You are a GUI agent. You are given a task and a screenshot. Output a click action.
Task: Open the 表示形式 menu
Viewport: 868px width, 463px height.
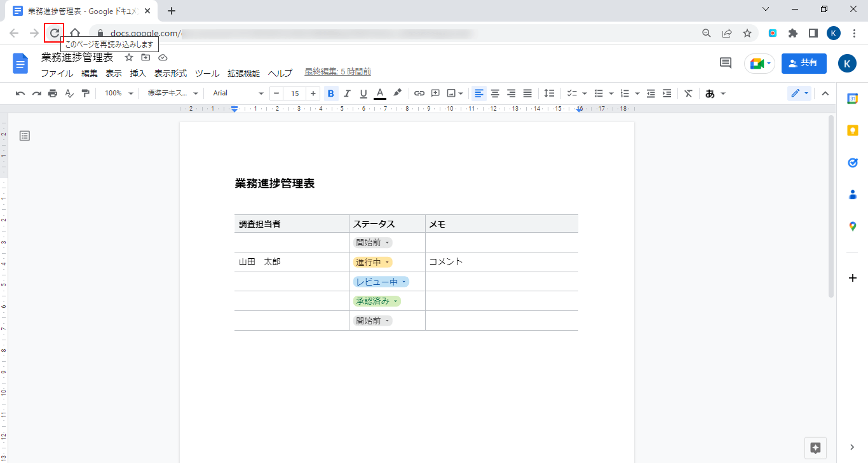(x=170, y=73)
